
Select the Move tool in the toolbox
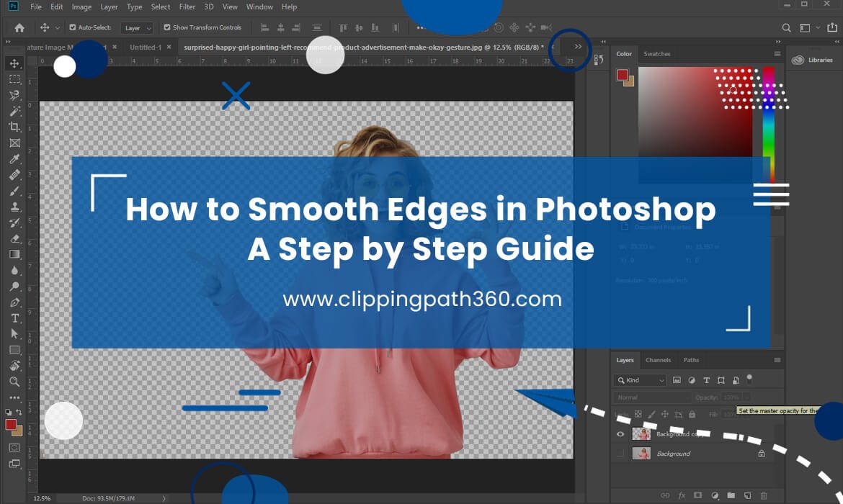click(14, 63)
